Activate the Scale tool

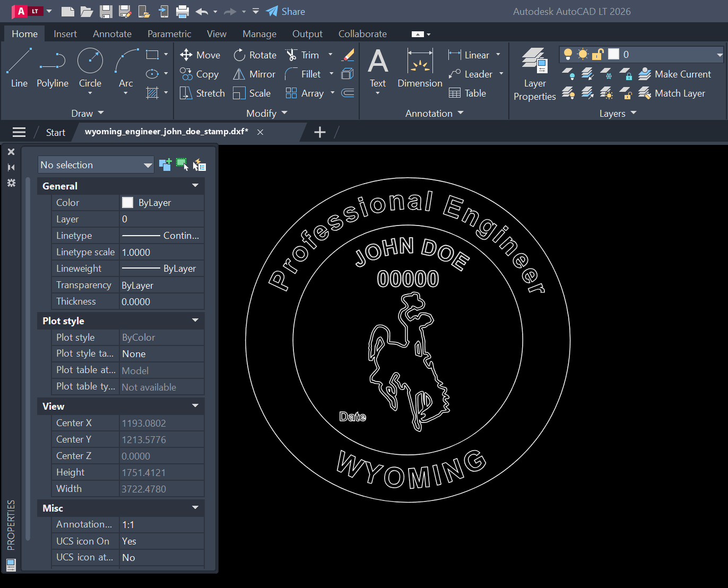(252, 93)
